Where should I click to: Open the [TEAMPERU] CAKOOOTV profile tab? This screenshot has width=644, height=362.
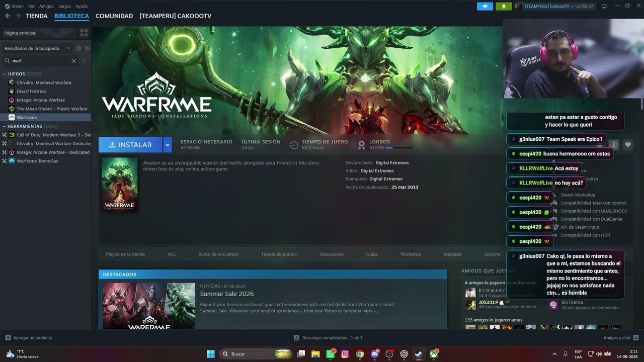pyautogui.click(x=176, y=16)
